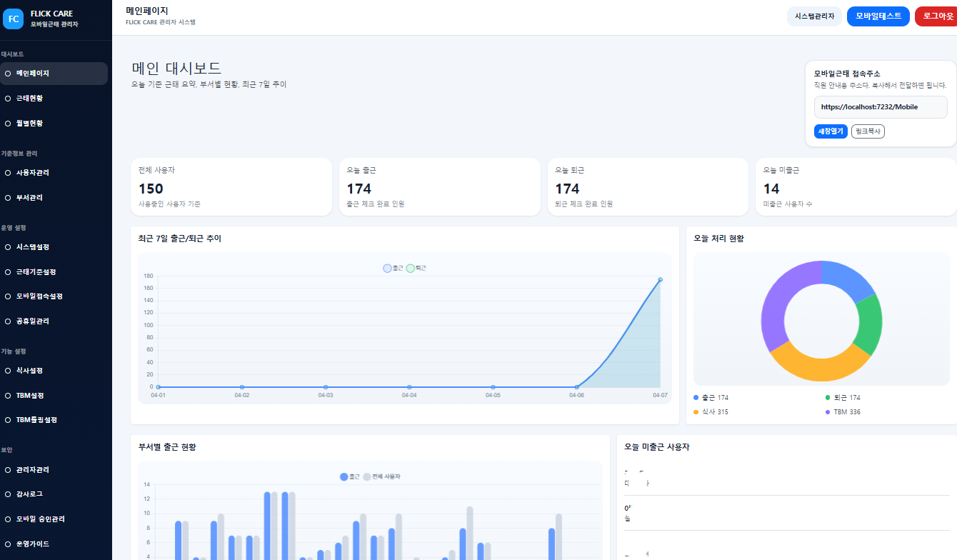957x560 pixels.
Task: Click the 오늘 미출근 14 summary card
Action: [856, 187]
